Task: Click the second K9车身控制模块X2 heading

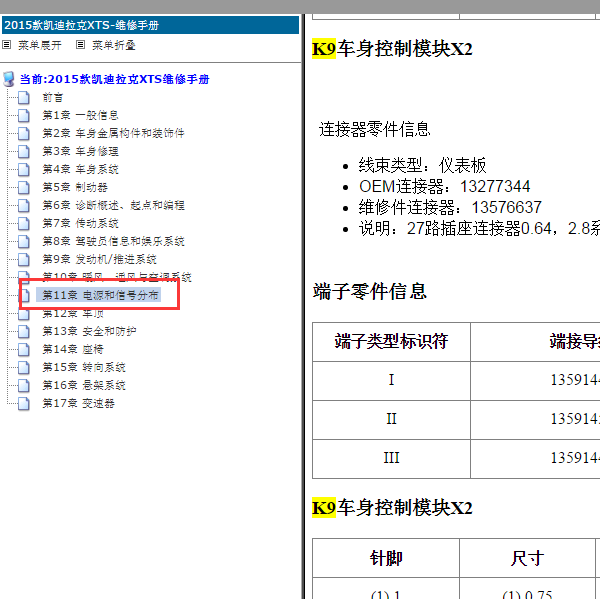Action: 392,508
